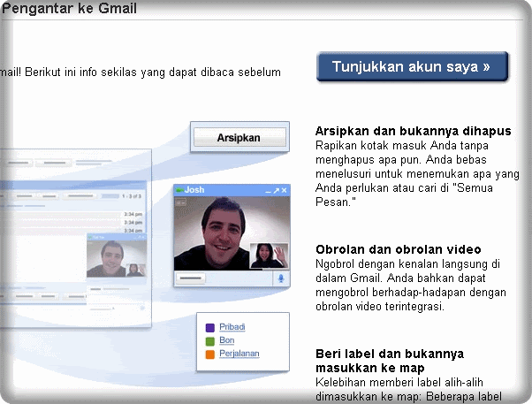Click the 1 - 3 of 3 counter in inbox mockup

coord(132,196)
